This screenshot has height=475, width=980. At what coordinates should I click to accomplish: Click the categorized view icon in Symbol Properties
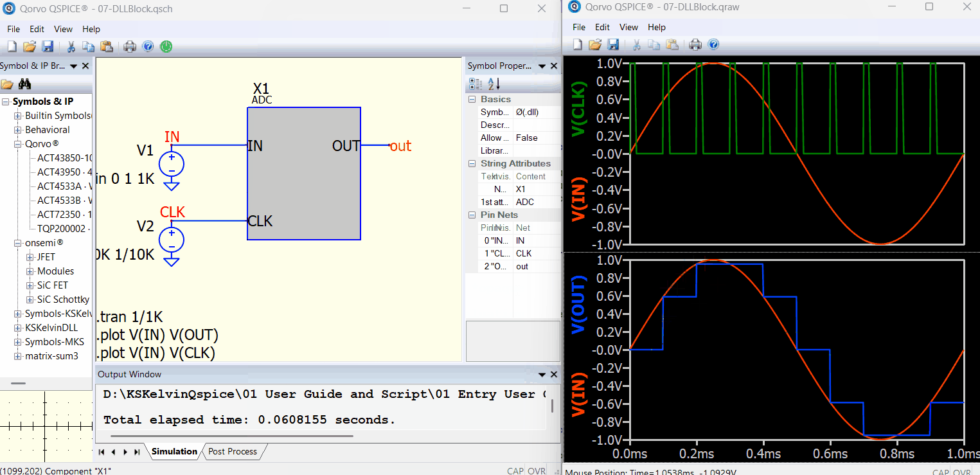[x=476, y=84]
